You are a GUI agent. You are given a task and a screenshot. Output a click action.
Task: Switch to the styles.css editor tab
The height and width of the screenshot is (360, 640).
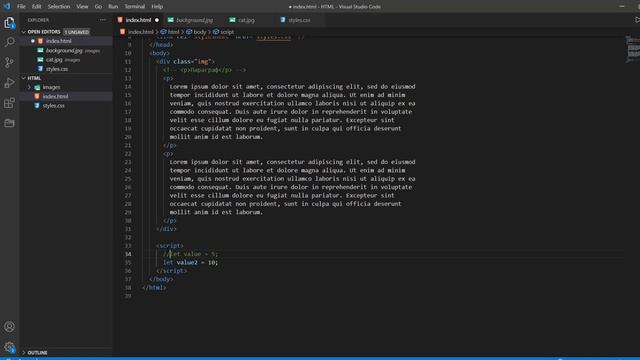click(299, 20)
